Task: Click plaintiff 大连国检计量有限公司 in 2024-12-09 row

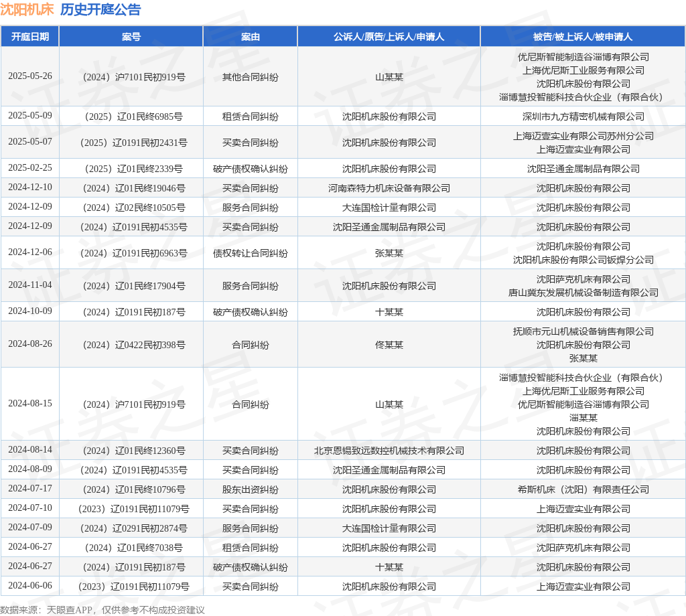Action: pyautogui.click(x=389, y=208)
